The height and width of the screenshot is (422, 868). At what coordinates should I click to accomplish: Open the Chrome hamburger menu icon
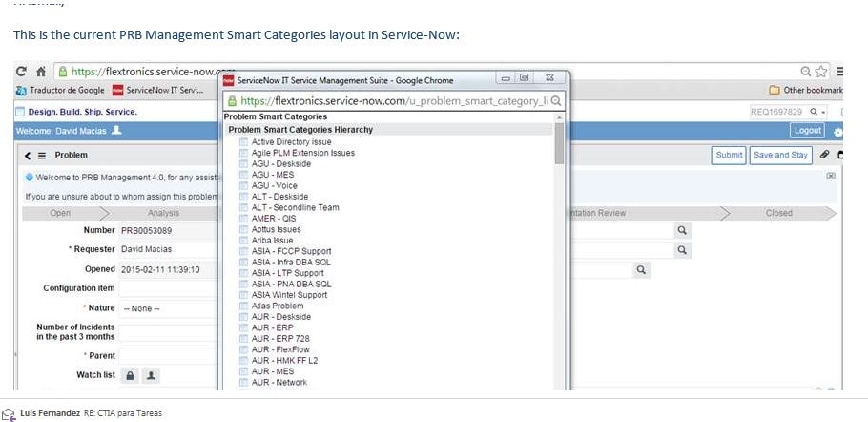coord(839,72)
